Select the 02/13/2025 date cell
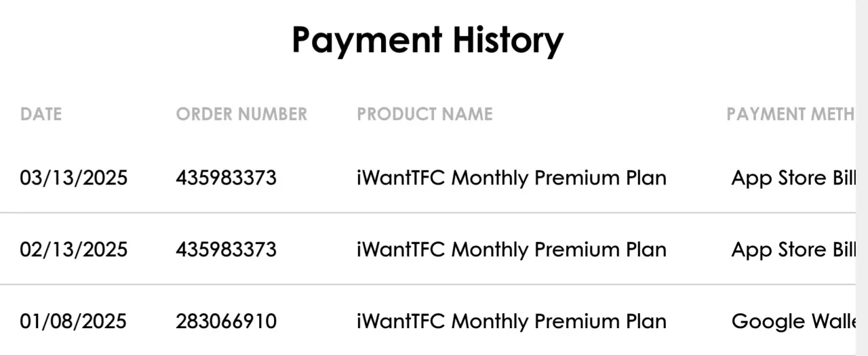Screen dimensions: 868x356 pos(73,250)
